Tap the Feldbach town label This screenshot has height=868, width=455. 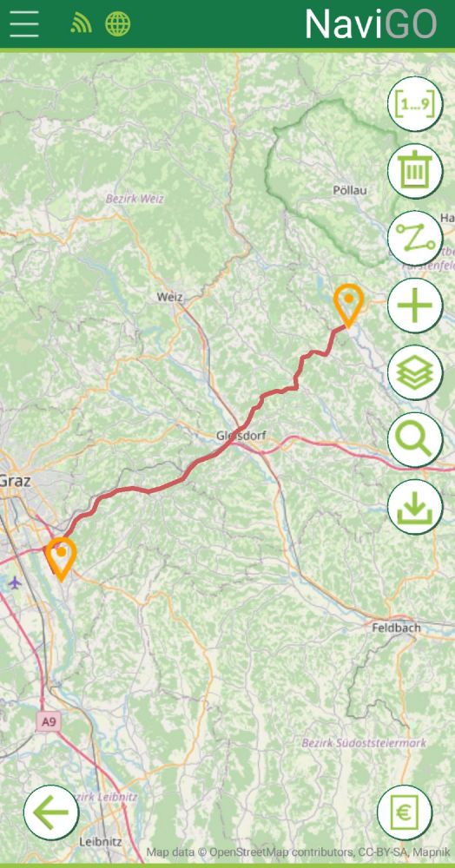click(x=396, y=628)
